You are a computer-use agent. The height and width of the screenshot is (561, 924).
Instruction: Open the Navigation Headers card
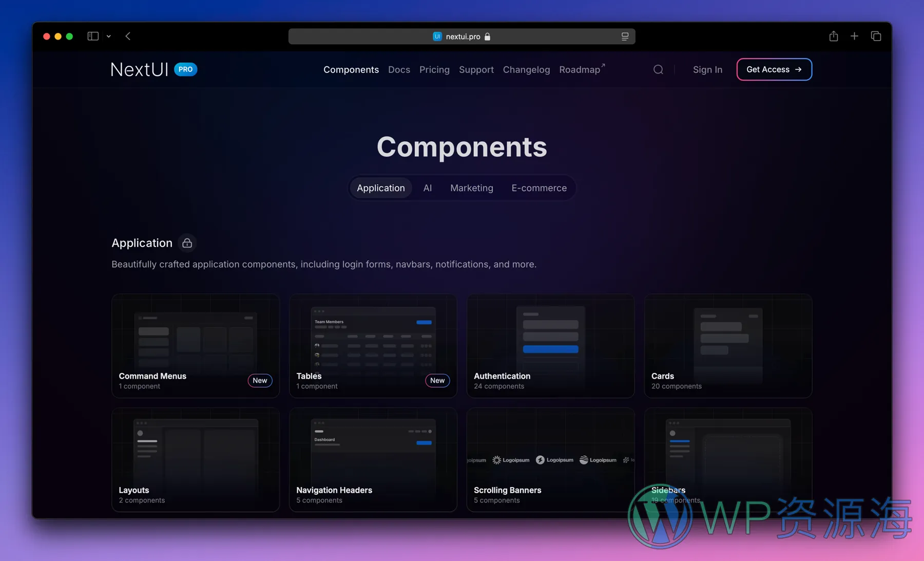[373, 460]
